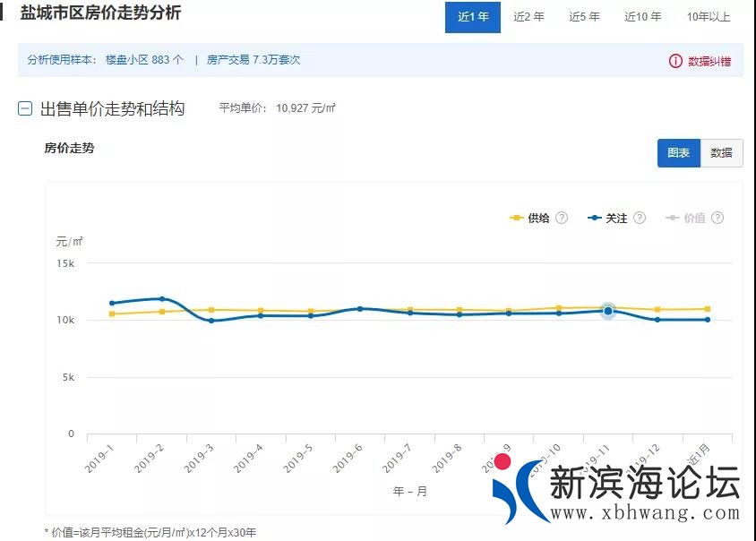Open the help icon next to 关注
The height and width of the screenshot is (541, 756).
tap(638, 217)
